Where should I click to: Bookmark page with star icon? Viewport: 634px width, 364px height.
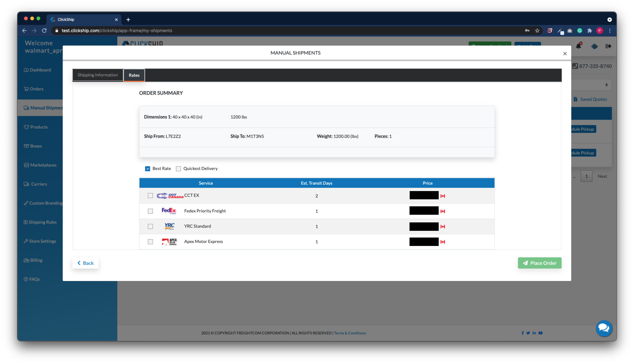click(537, 31)
